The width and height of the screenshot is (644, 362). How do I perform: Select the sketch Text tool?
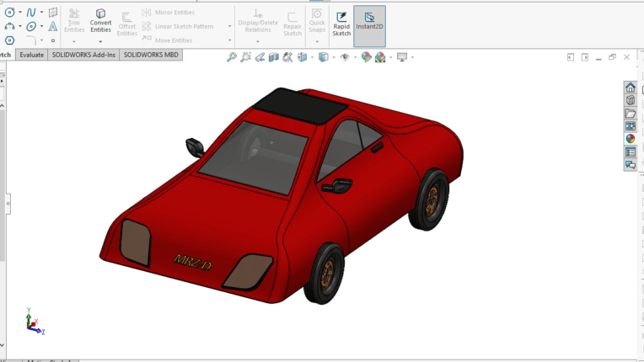click(53, 27)
